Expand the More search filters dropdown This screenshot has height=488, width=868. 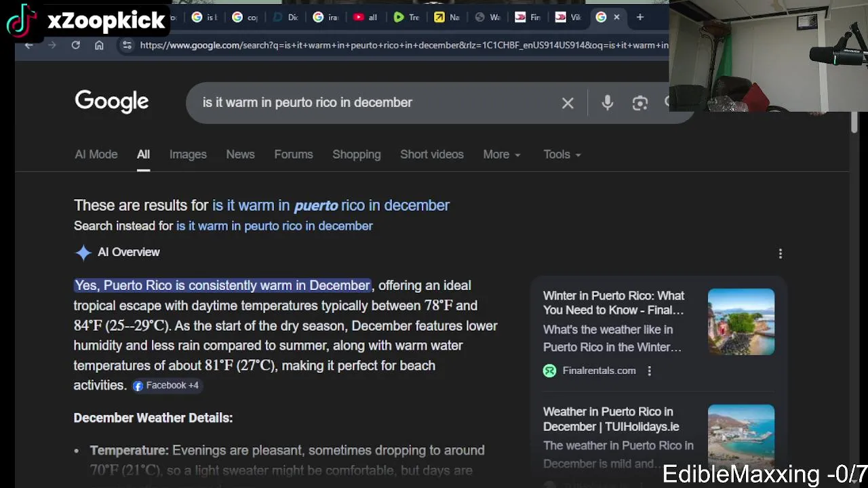[x=502, y=155]
